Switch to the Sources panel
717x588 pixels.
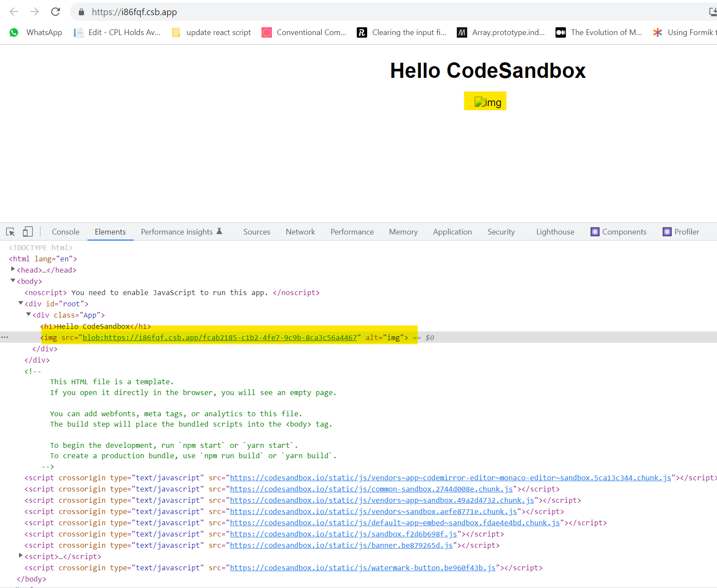pyautogui.click(x=256, y=231)
